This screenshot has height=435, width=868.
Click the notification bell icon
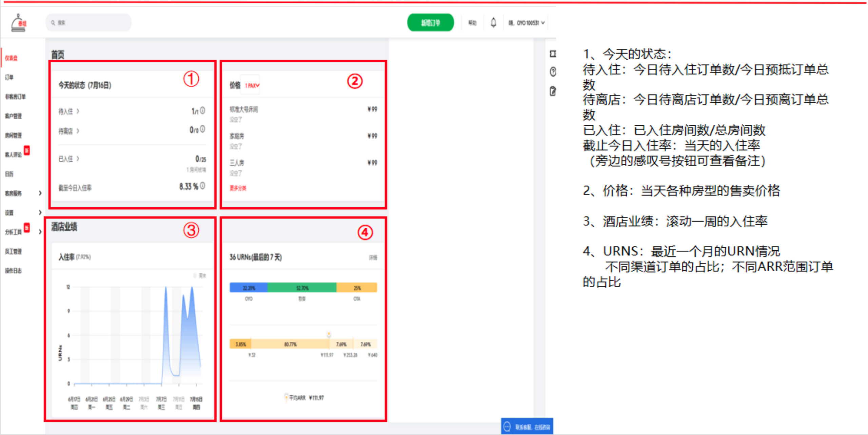point(493,23)
